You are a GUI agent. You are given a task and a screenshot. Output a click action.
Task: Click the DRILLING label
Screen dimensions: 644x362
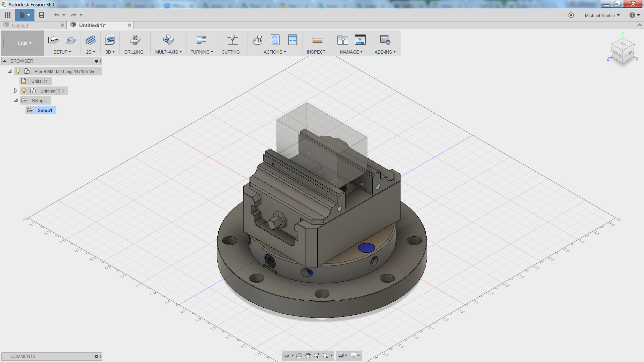[x=134, y=52]
